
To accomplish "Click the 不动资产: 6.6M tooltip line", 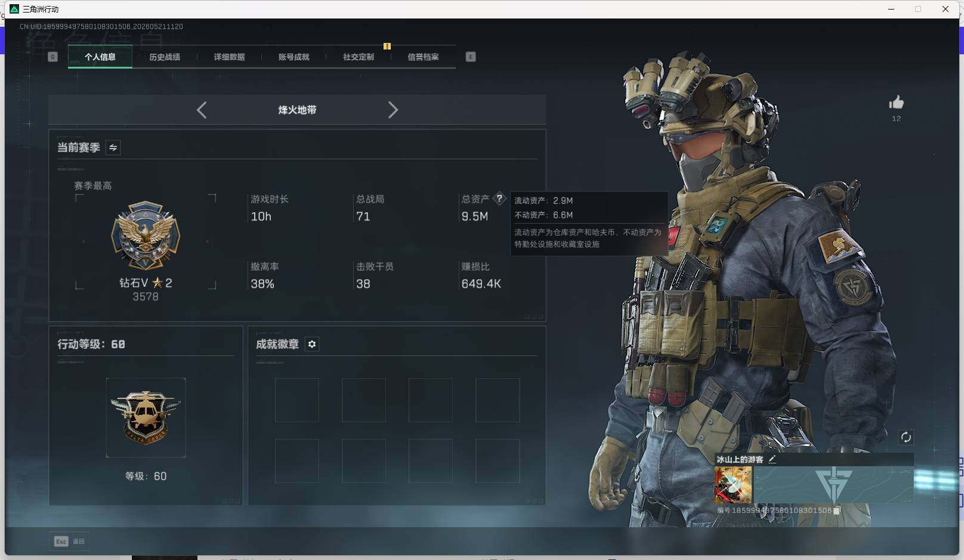I will coord(543,215).
